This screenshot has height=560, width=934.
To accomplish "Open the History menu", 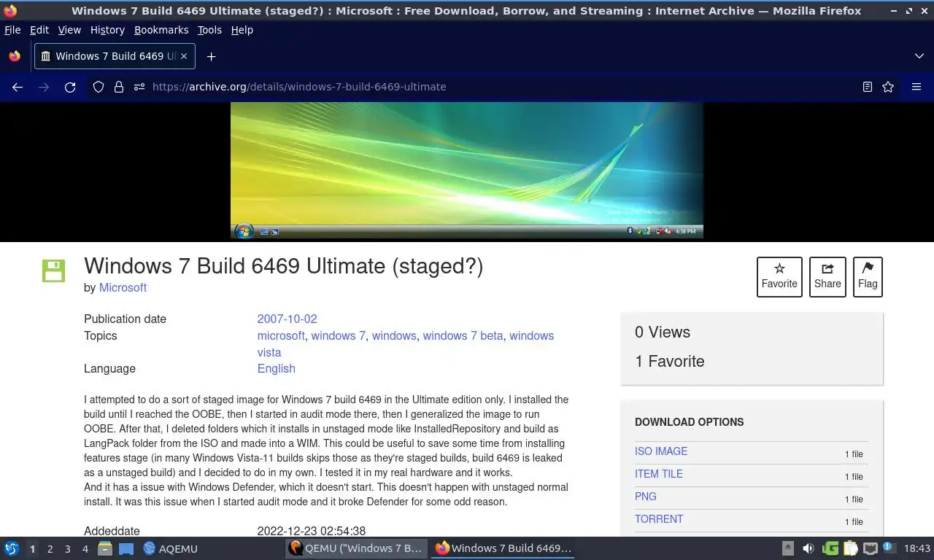I will click(x=107, y=30).
